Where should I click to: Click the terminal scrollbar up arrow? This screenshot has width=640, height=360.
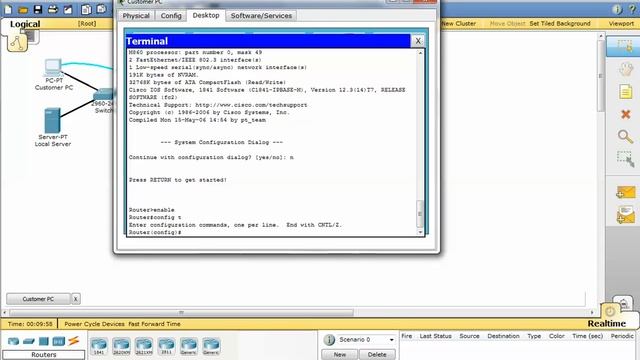click(420, 53)
